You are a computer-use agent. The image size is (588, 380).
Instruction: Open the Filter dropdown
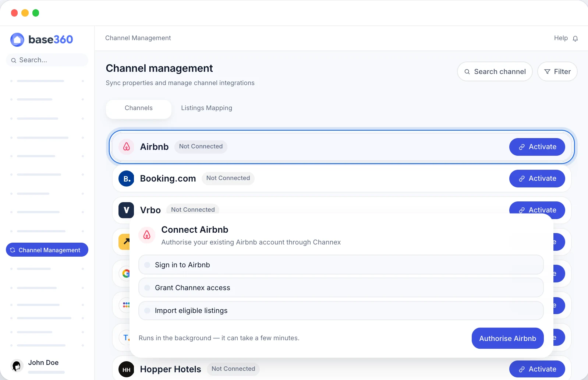click(557, 71)
